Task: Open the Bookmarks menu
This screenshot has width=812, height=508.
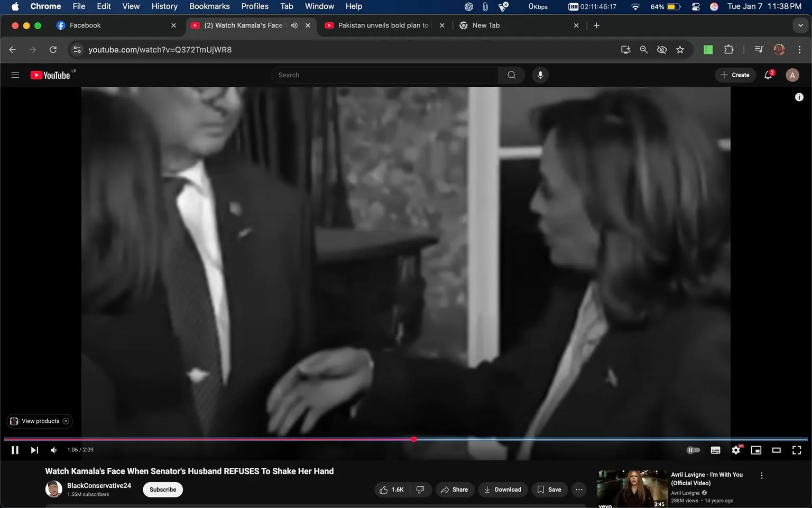Action: click(209, 6)
